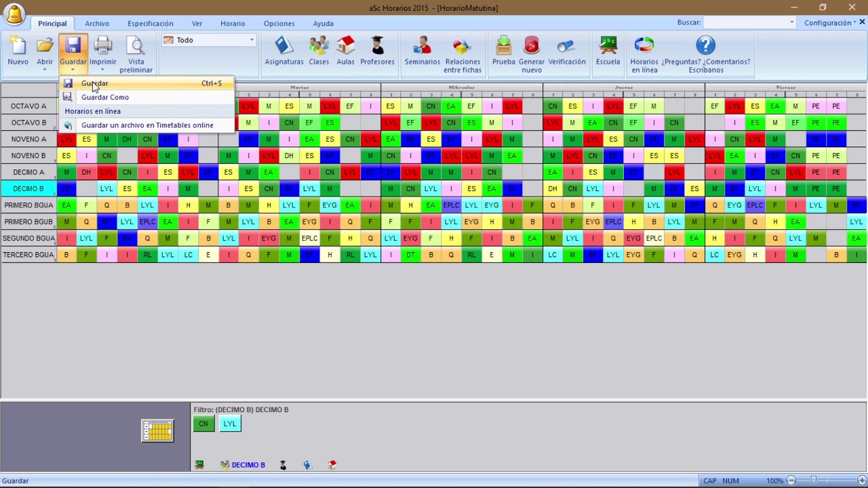Screen dimensions: 868x488
Task: Open the Profesores teachers icon
Action: click(x=377, y=46)
